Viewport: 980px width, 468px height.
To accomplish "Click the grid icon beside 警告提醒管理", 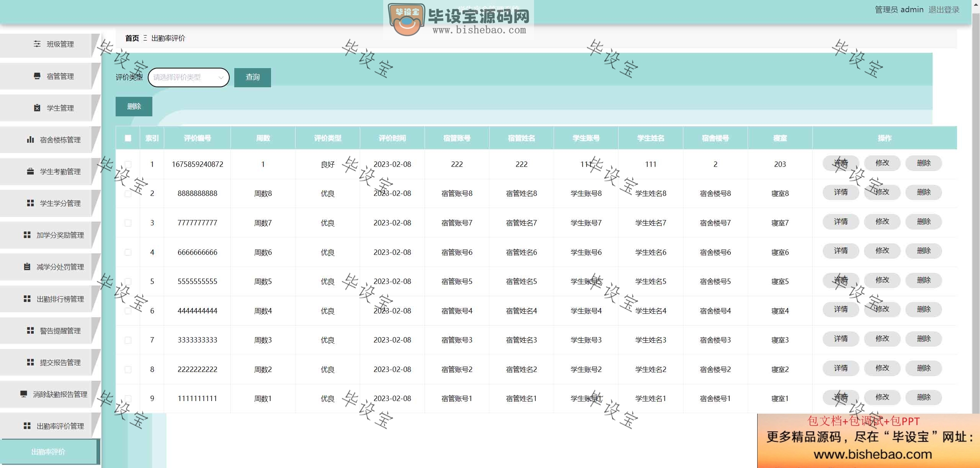I will [x=30, y=331].
